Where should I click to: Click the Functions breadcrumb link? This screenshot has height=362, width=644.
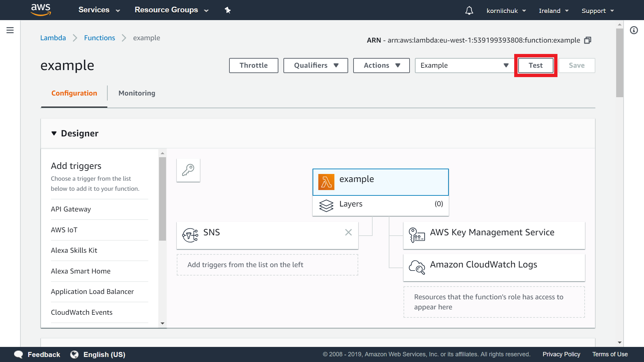100,38
